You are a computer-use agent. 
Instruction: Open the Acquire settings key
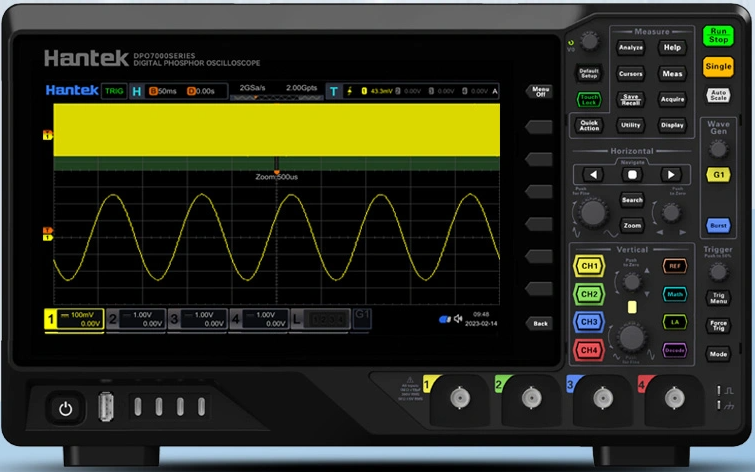click(672, 99)
